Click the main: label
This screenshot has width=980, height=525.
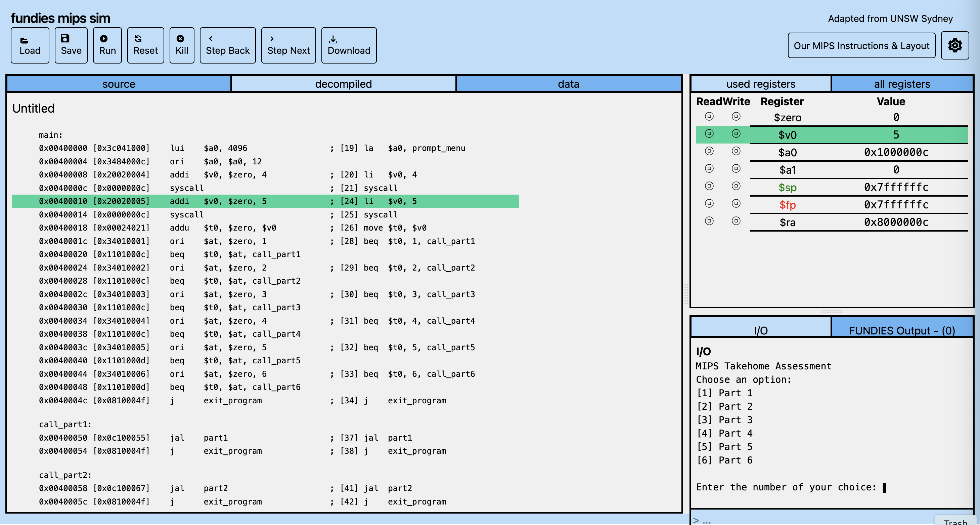point(51,135)
